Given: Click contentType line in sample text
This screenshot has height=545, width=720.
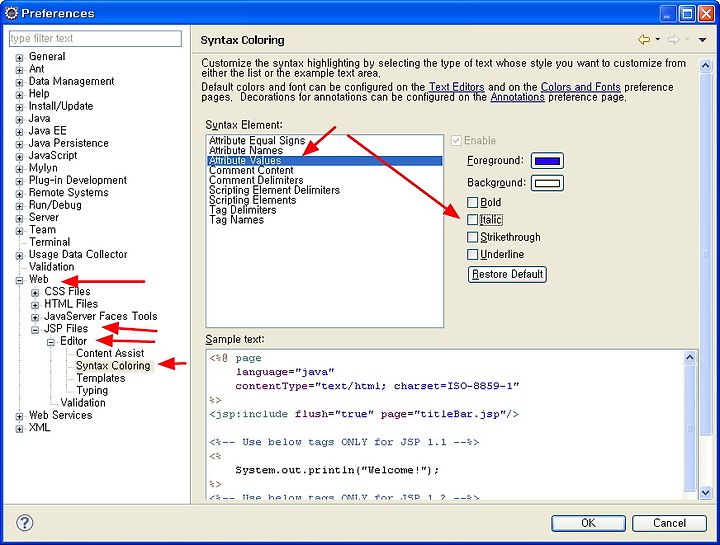Looking at the screenshot, I should pos(377,386).
